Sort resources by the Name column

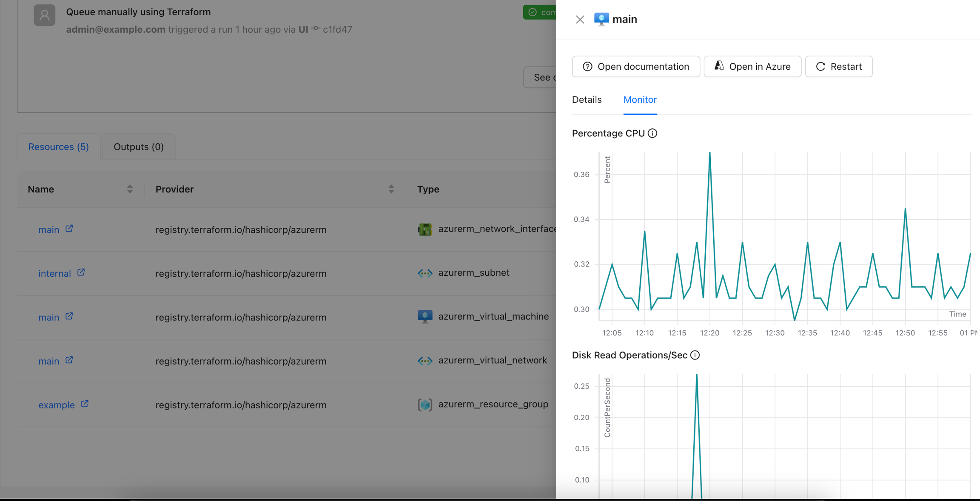click(130, 189)
